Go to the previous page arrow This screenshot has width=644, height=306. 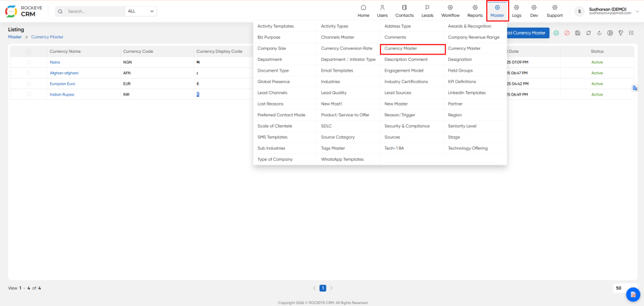314,288
